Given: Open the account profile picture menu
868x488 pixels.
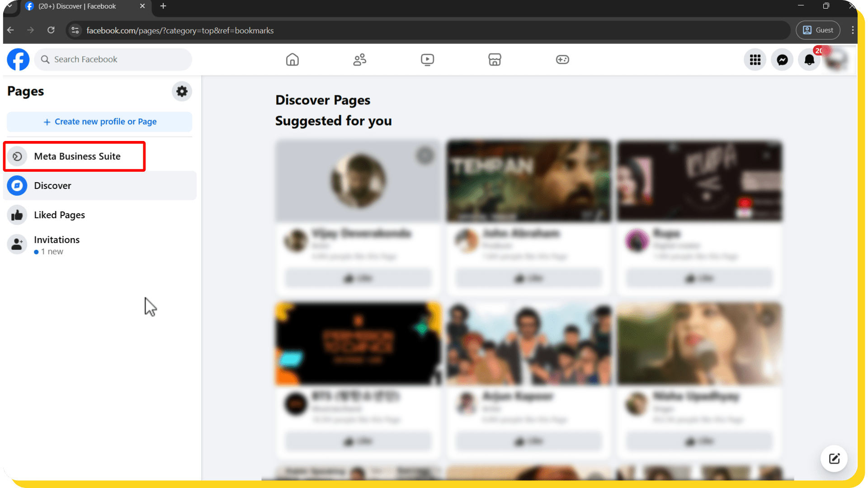Looking at the screenshot, I should click(x=836, y=60).
